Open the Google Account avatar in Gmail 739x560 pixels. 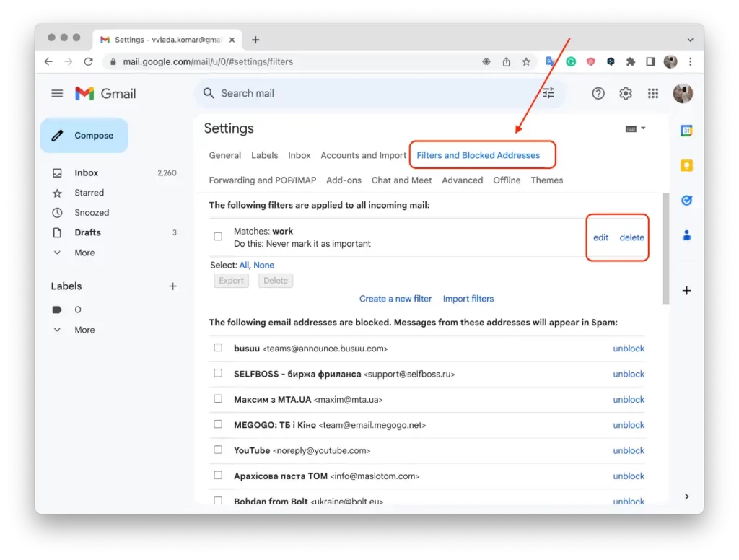pos(683,93)
